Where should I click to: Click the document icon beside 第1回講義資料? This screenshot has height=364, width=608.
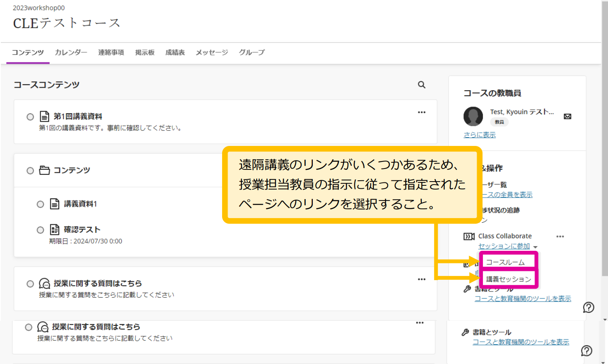[x=45, y=116]
